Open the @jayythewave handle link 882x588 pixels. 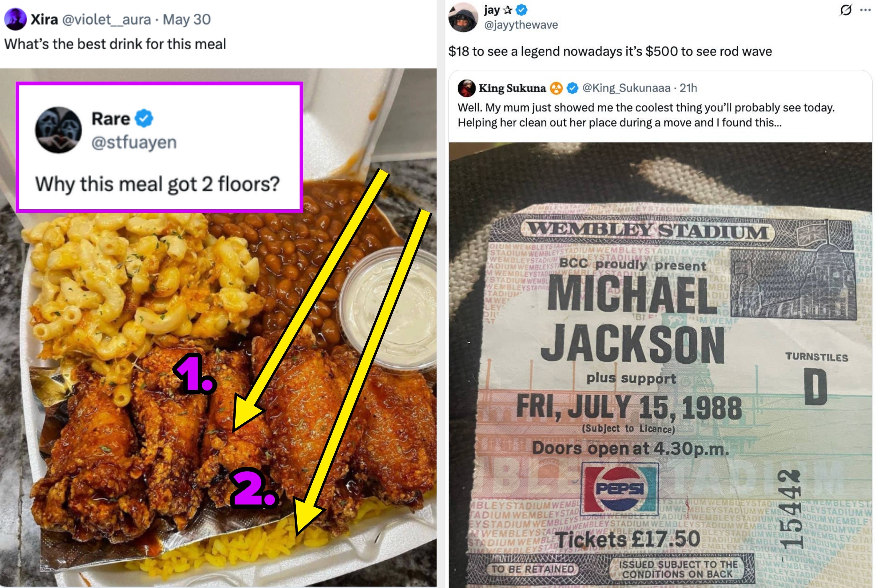pyautogui.click(x=521, y=25)
